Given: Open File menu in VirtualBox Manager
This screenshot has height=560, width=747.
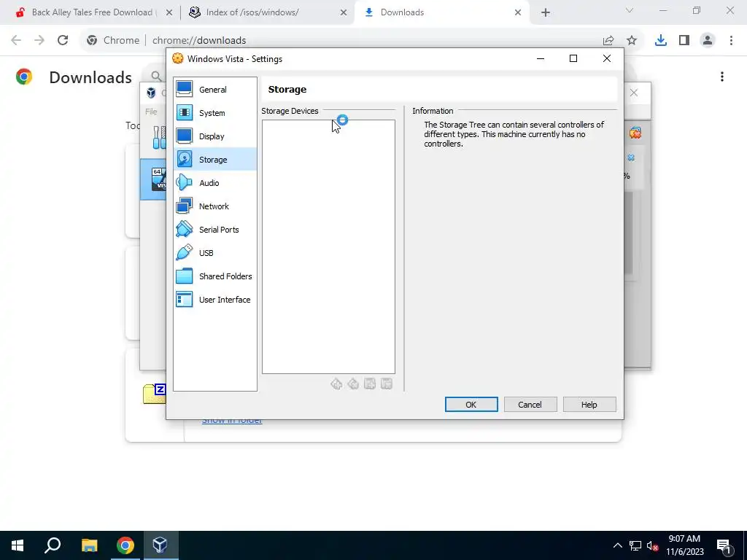Looking at the screenshot, I should [151, 112].
